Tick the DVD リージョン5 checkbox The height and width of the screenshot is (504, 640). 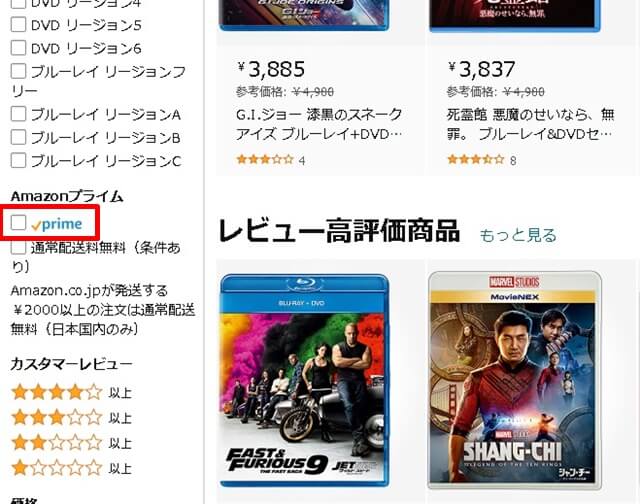[18, 24]
